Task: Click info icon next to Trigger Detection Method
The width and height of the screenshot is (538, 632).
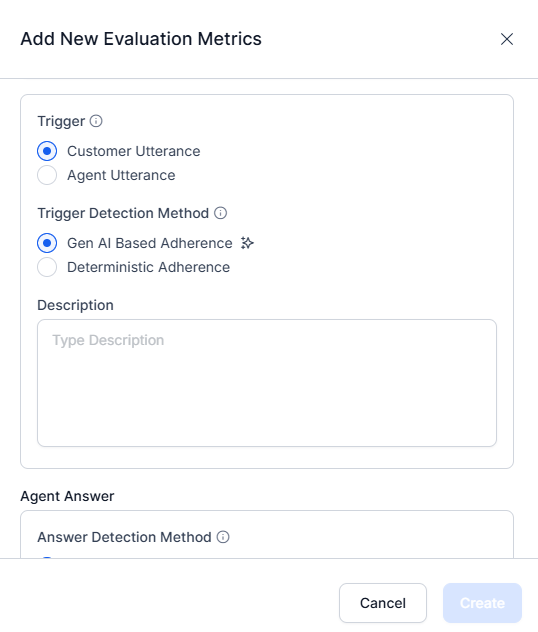Action: [x=220, y=213]
